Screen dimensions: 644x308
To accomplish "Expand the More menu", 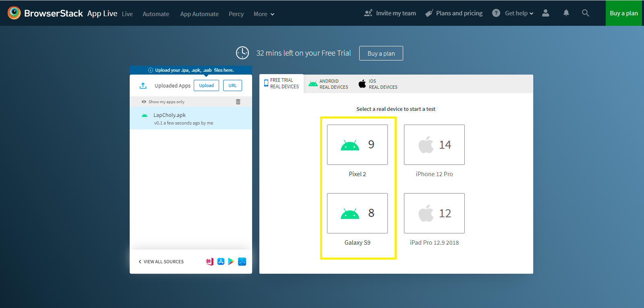I will (x=264, y=14).
